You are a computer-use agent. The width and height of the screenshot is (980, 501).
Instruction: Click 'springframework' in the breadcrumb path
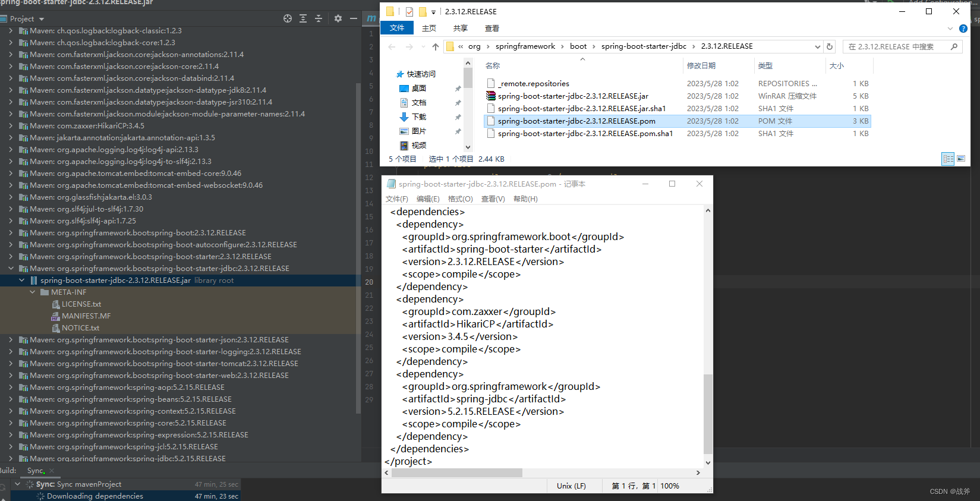click(x=525, y=46)
